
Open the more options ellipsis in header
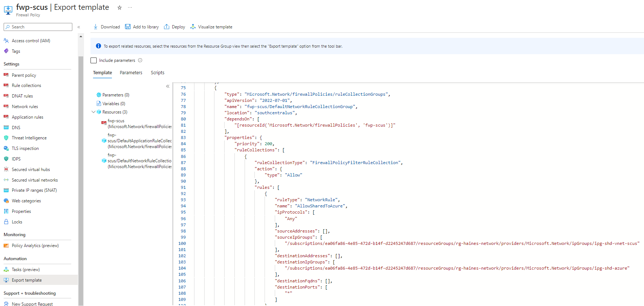point(130,7)
